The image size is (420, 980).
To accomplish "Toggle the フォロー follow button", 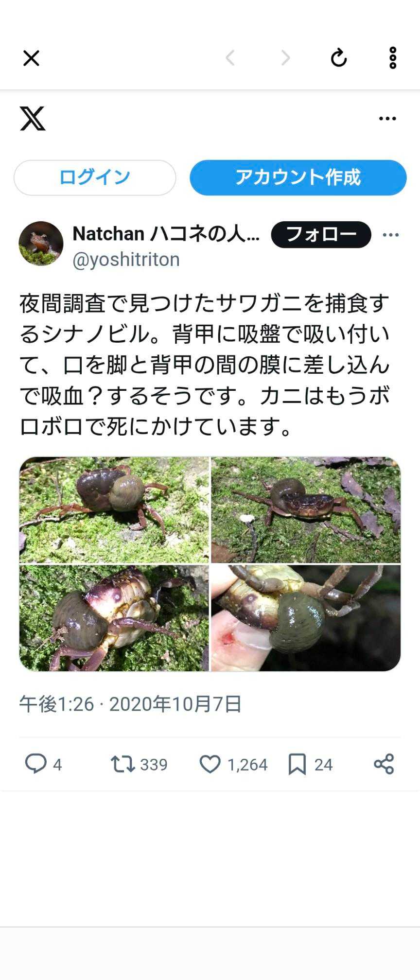I will 321,234.
